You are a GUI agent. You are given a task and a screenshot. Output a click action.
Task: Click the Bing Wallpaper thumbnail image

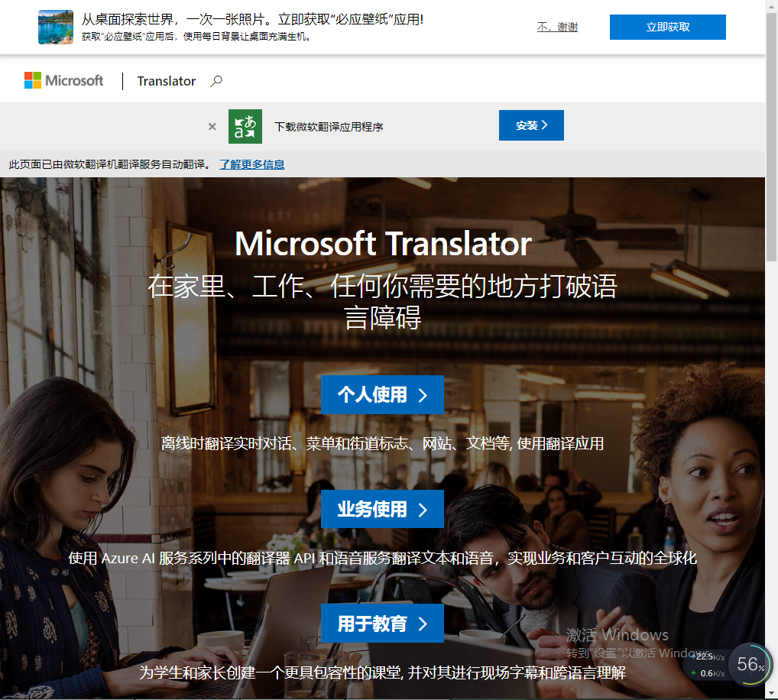point(56,27)
